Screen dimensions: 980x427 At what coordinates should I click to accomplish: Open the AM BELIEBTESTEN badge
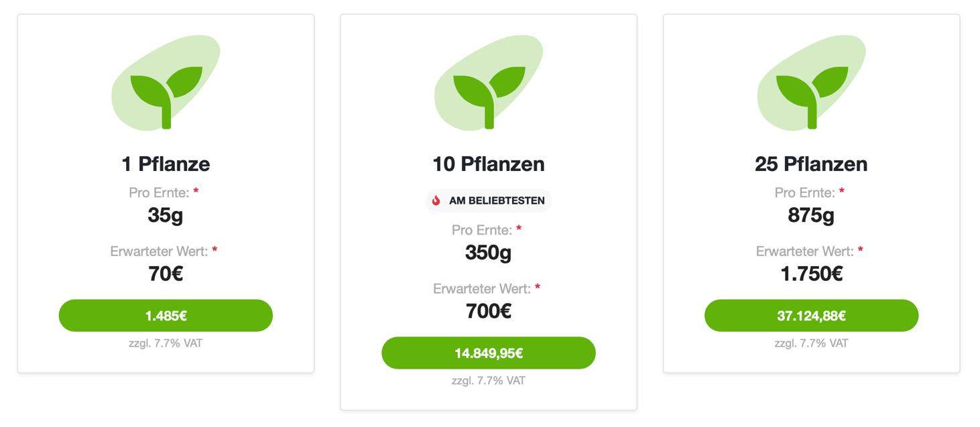[x=489, y=200]
